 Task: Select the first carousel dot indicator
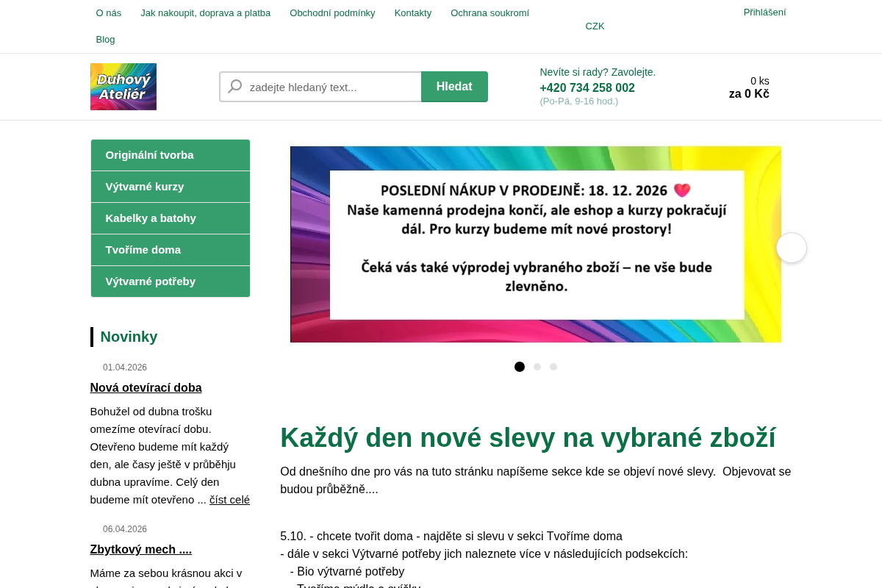pyautogui.click(x=520, y=367)
